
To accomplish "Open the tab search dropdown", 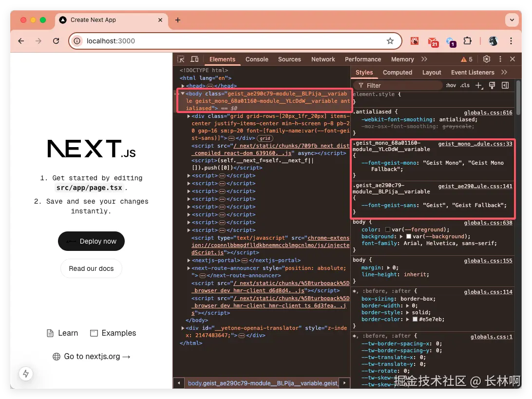I will pos(512,20).
